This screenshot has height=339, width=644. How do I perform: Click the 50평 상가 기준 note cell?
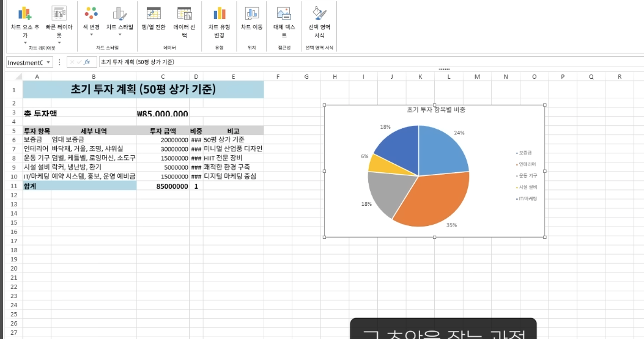tap(233, 139)
